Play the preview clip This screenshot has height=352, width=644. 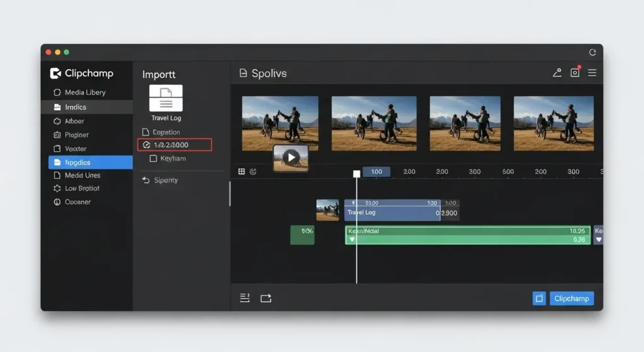(x=291, y=157)
